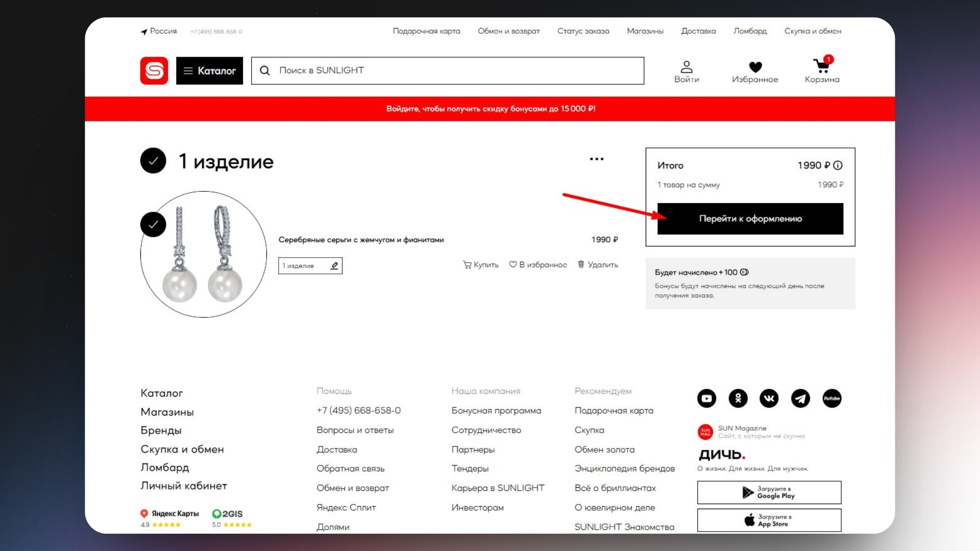
Task: Open Сотрудничество footer link
Action: pos(486,430)
